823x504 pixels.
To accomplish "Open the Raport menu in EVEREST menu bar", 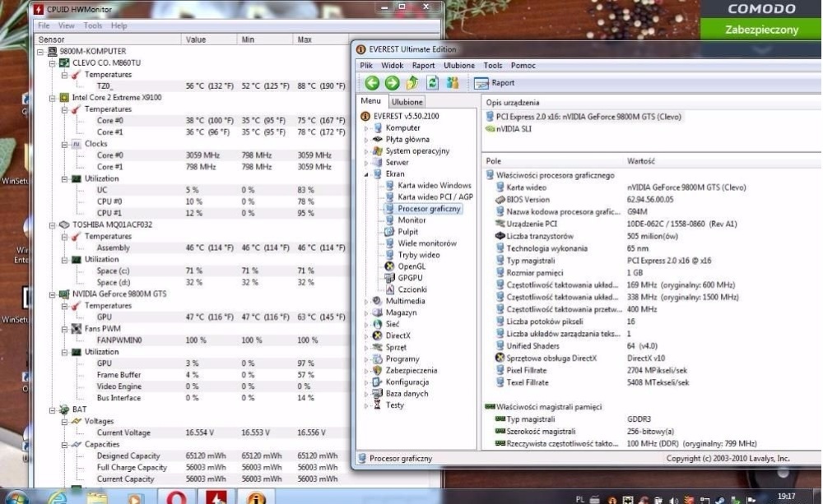I will 423,66.
